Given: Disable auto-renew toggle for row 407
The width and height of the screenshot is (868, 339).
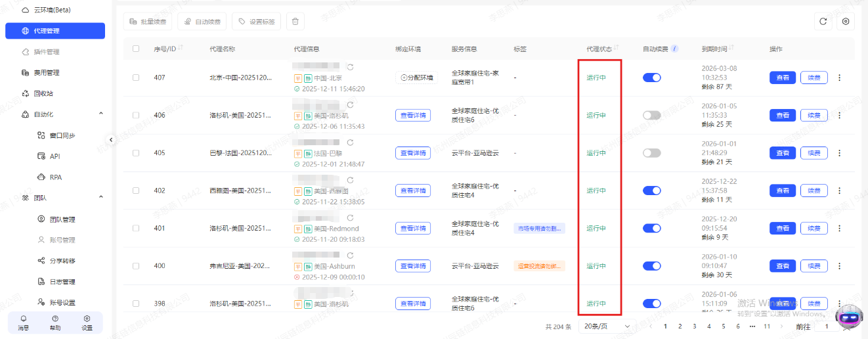Looking at the screenshot, I should pos(651,78).
